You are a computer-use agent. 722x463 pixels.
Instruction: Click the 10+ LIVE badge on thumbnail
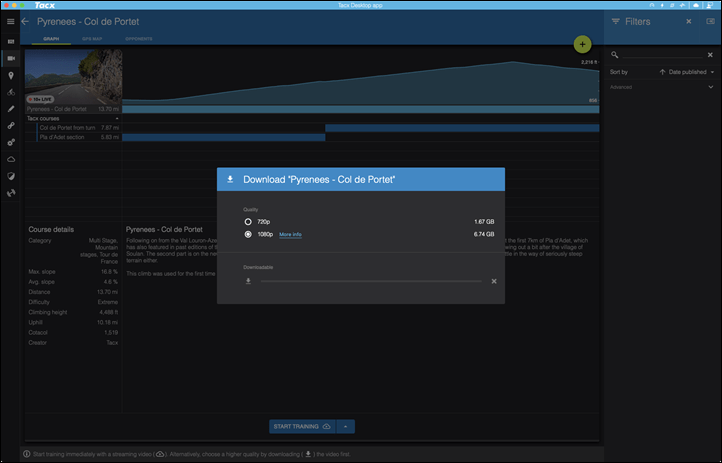point(41,99)
